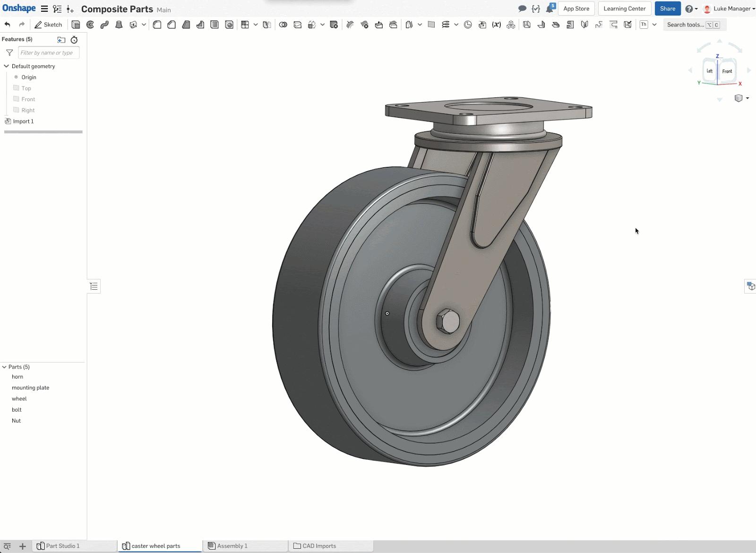
Task: Activate the Shell tool
Action: click(215, 25)
